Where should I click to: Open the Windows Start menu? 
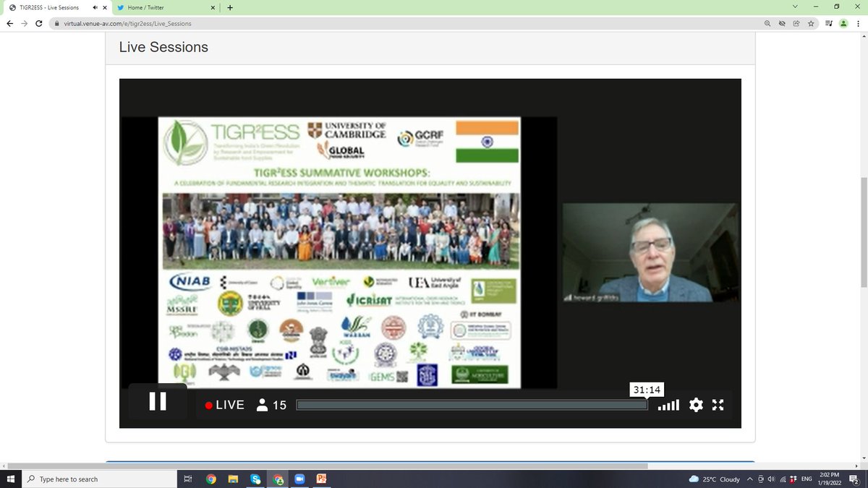tap(11, 479)
